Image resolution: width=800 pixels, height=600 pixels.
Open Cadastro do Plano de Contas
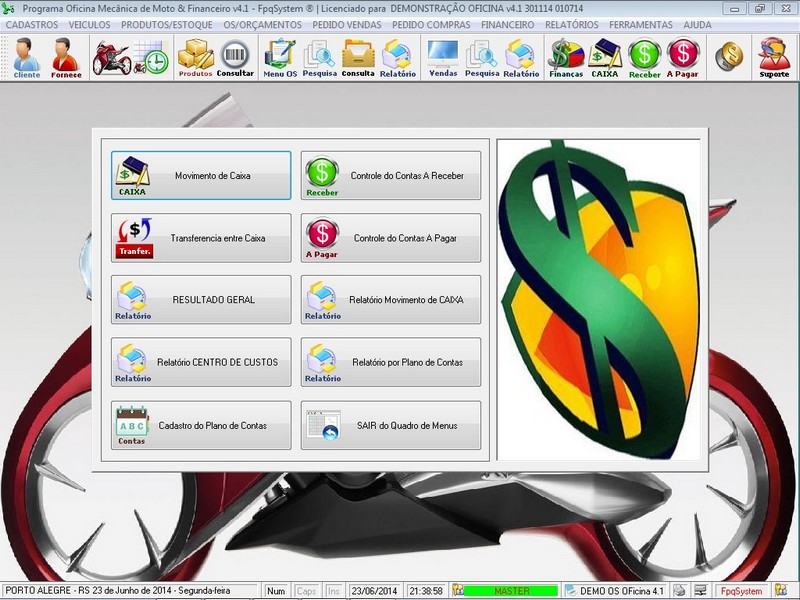click(201, 426)
